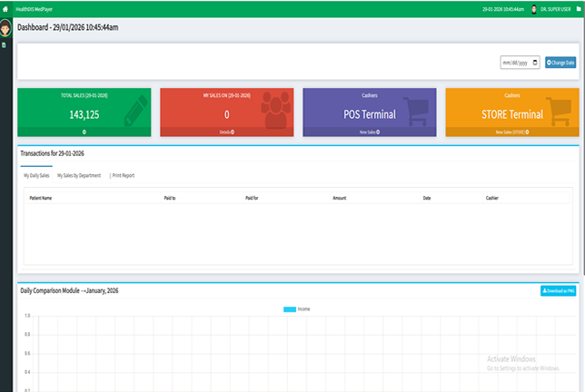Open calendar picker in the date field
Screen dimensions: 585x392
[535, 63]
